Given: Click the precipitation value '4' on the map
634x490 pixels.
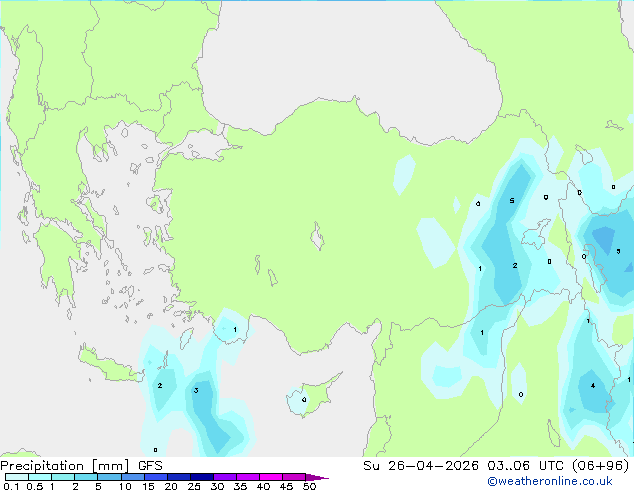Looking at the screenshot, I should (593, 386).
